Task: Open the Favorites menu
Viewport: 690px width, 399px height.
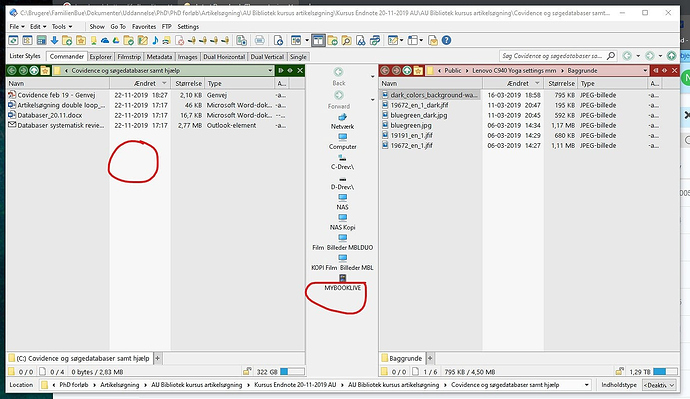Action: (x=144, y=26)
